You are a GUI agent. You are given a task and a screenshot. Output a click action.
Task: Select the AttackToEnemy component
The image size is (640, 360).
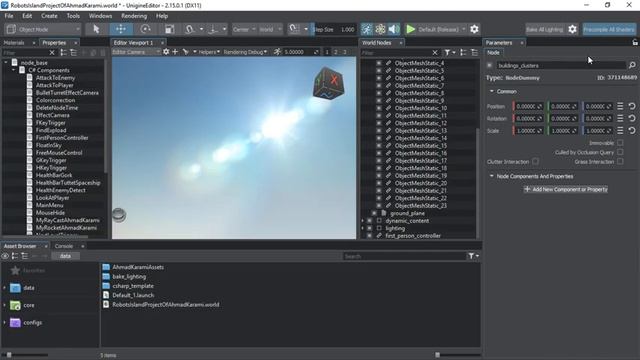(x=55, y=78)
